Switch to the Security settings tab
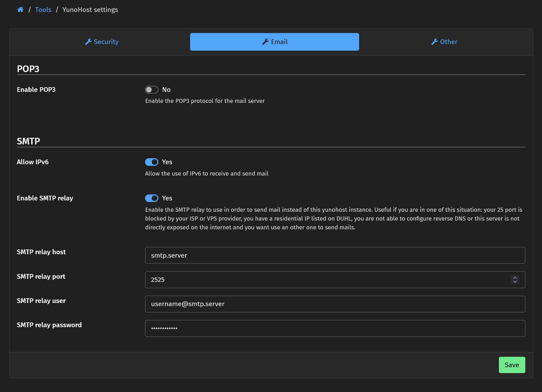Image resolution: width=542 pixels, height=392 pixels. [x=102, y=42]
